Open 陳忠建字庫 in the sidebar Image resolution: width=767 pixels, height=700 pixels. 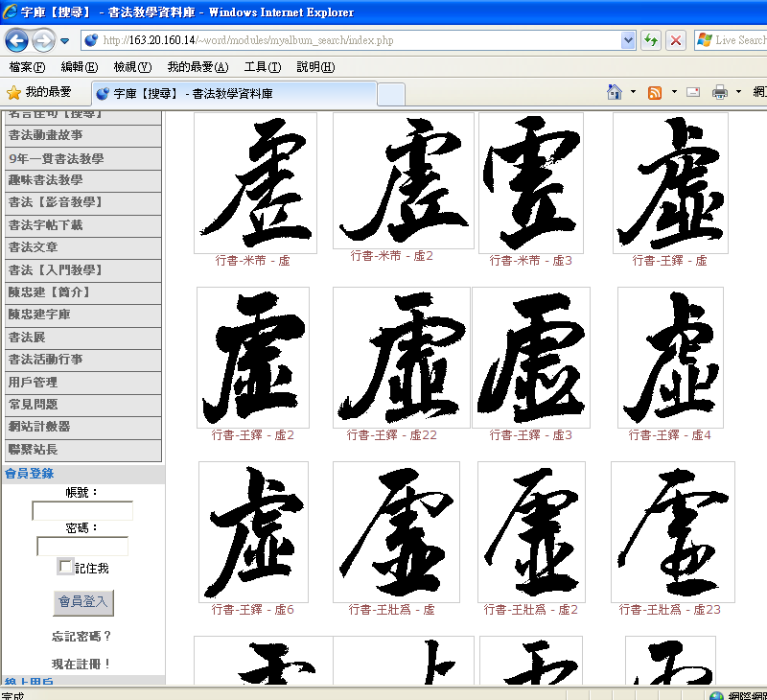click(83, 315)
